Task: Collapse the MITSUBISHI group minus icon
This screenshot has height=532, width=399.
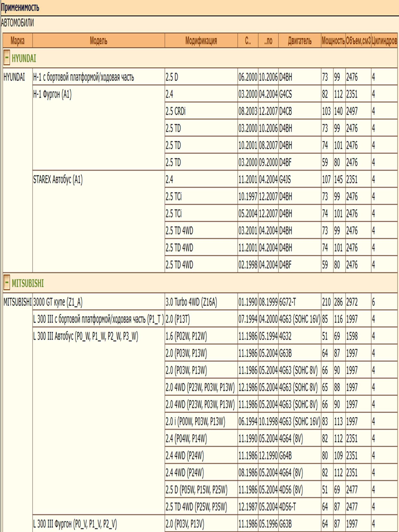Action: click(x=6, y=283)
